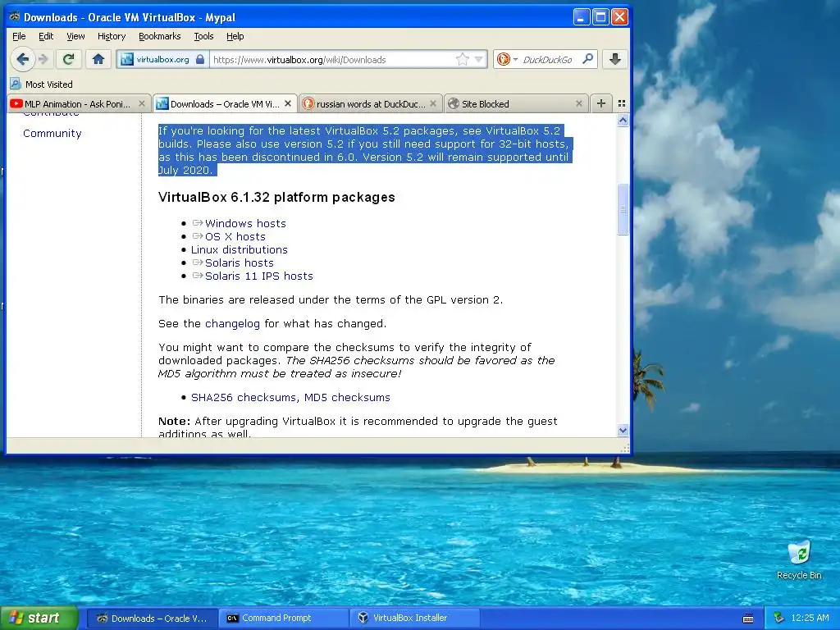
Task: Switch to Command Prompt in taskbar
Action: [283, 618]
